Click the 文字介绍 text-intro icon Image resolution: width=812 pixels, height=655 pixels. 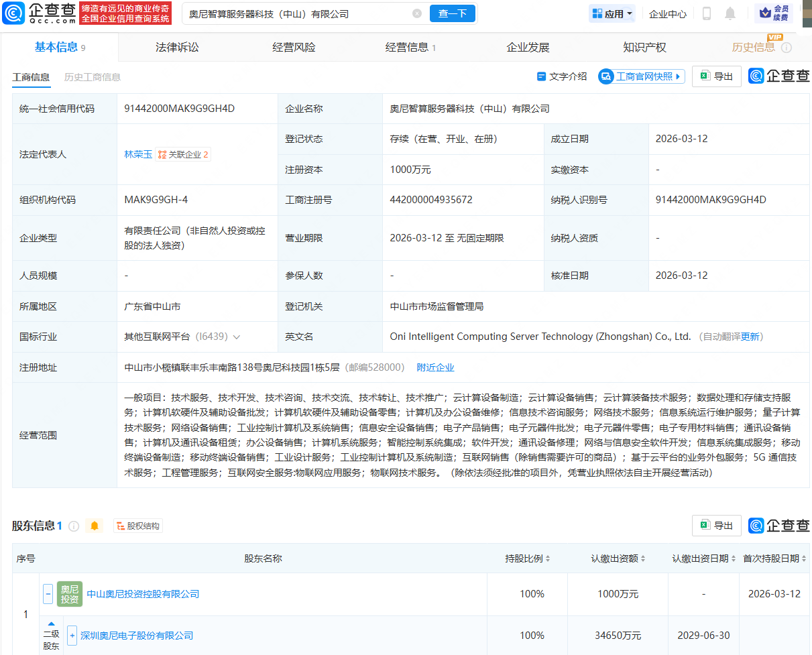tap(541, 76)
